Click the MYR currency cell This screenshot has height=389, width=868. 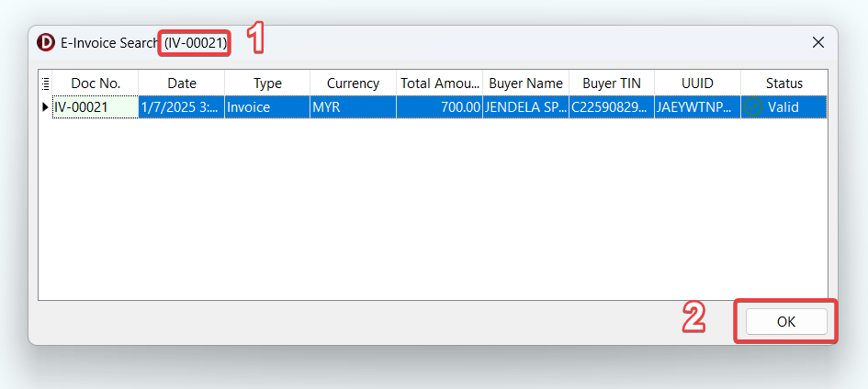coord(353,107)
